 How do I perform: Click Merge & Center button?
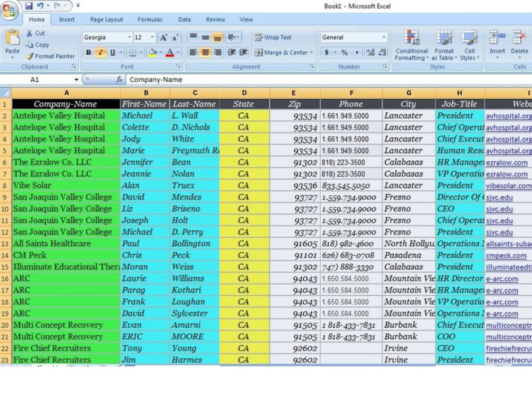(281, 53)
